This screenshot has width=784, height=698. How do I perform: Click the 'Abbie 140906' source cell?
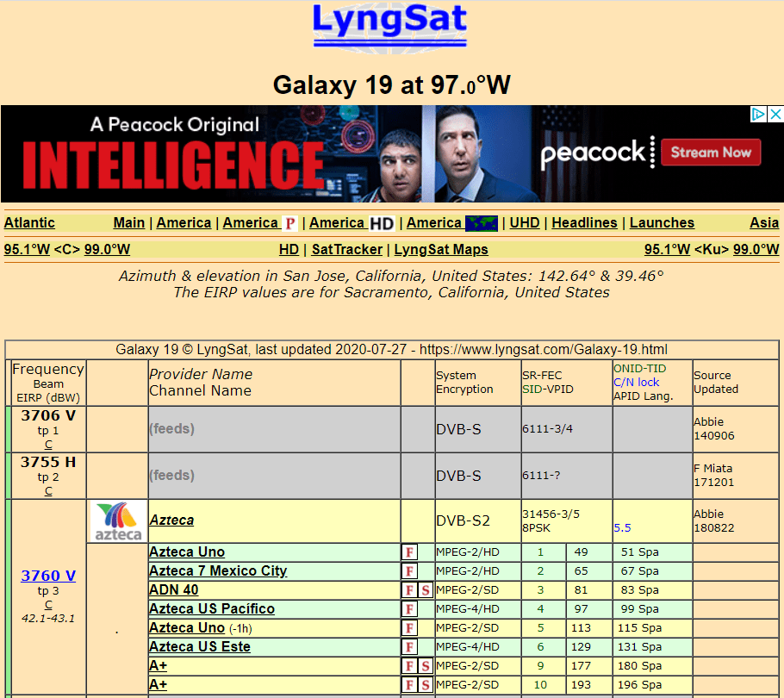click(736, 429)
